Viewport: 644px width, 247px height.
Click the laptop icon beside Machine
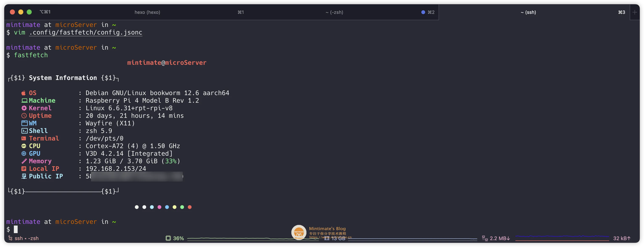pyautogui.click(x=24, y=100)
